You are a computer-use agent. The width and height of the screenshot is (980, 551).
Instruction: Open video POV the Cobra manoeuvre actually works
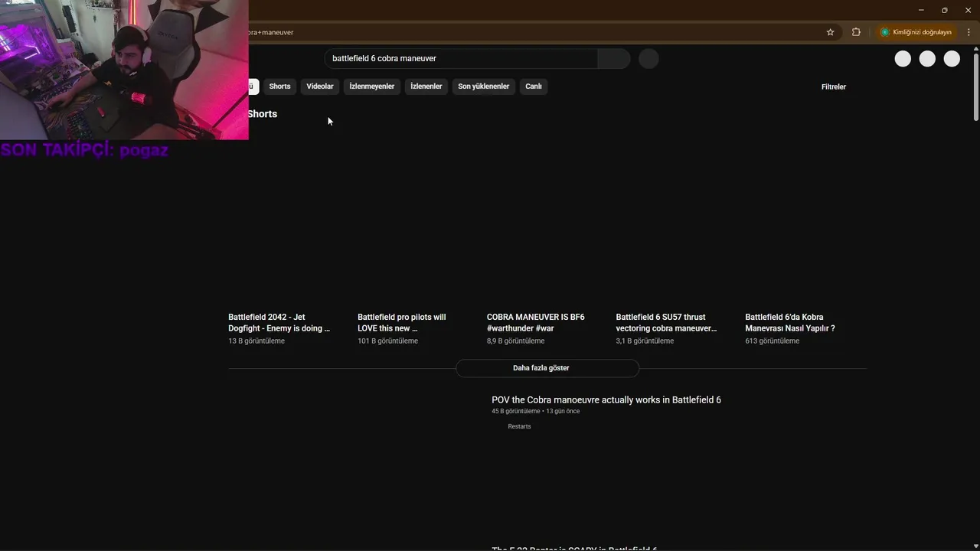[x=606, y=400]
